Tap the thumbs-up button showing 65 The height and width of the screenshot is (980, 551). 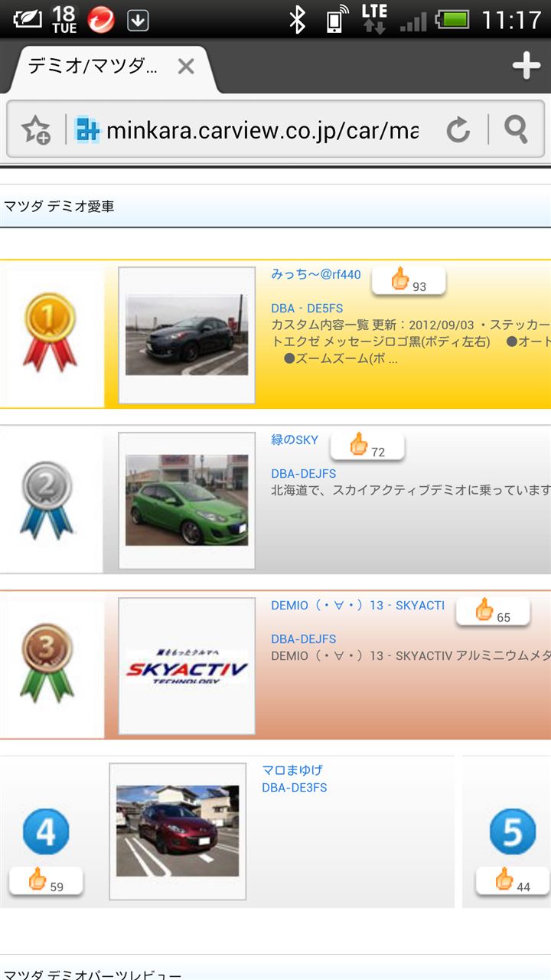(x=493, y=611)
